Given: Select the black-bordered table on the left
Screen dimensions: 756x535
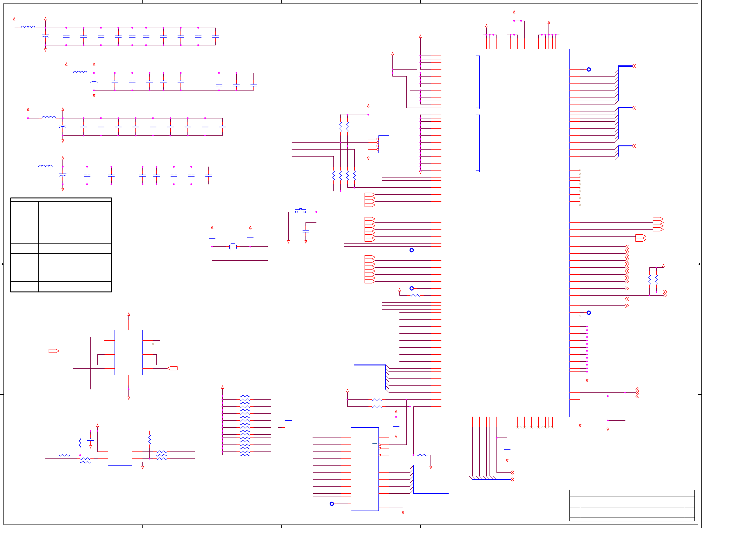Looking at the screenshot, I should [x=61, y=244].
